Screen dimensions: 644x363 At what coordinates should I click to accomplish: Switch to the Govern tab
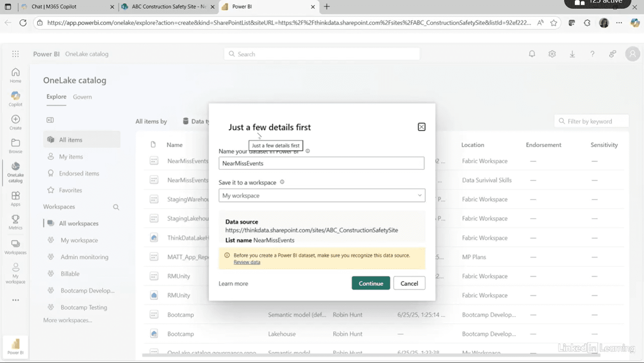(82, 97)
